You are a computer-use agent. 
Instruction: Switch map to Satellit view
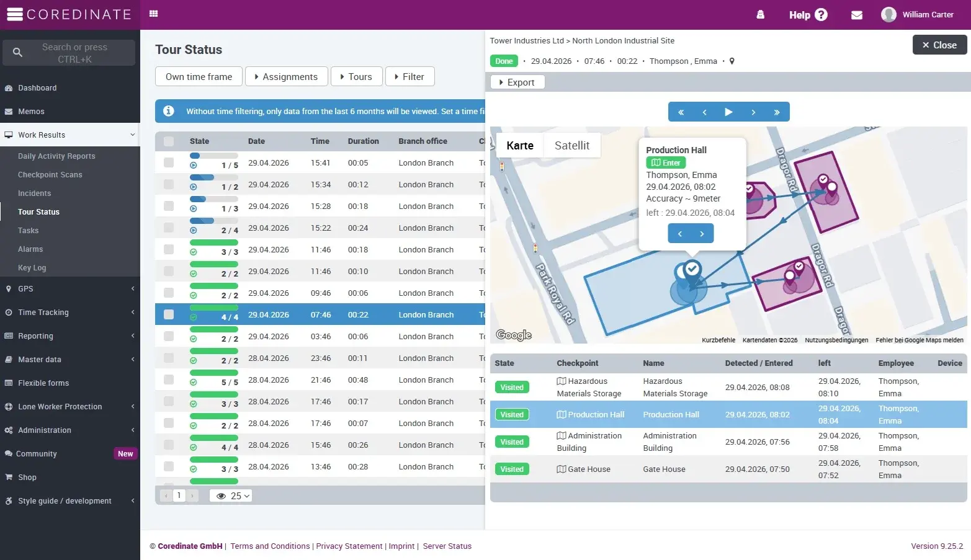coord(572,146)
